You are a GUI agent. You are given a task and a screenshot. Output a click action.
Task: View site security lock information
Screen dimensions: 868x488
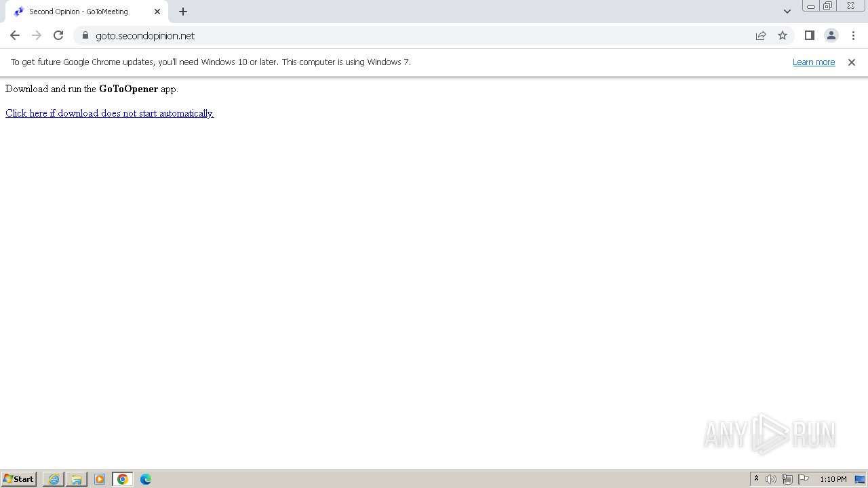(85, 35)
